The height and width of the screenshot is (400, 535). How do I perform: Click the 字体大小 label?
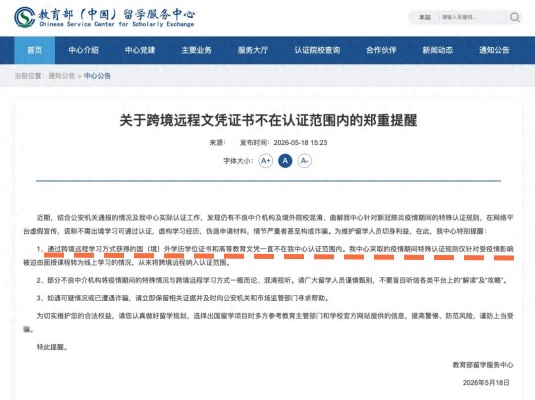[x=238, y=161]
